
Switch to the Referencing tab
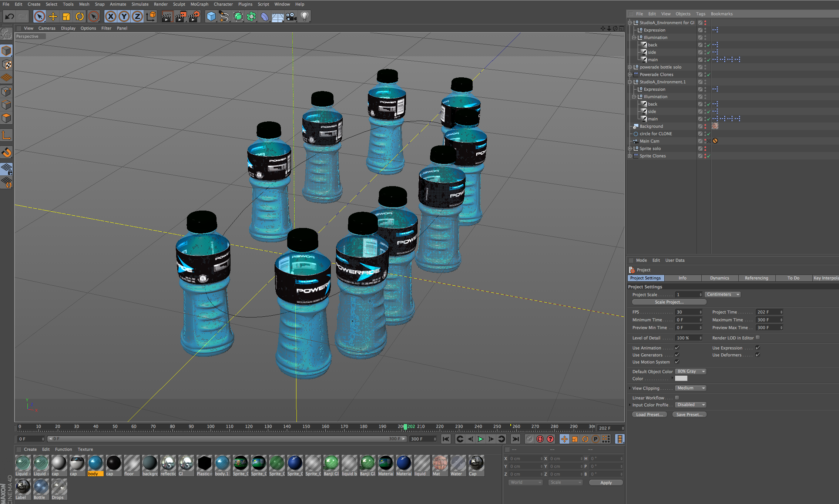click(756, 278)
